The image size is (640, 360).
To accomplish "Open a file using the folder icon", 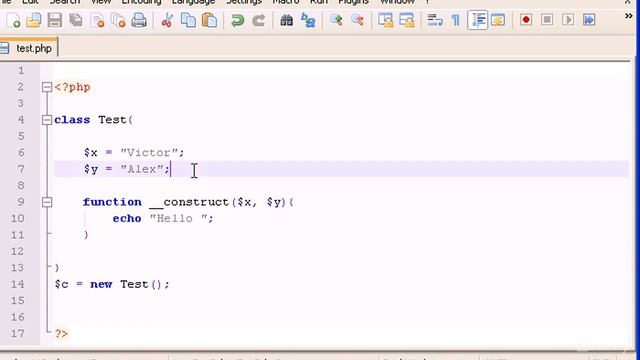I will [x=34, y=20].
